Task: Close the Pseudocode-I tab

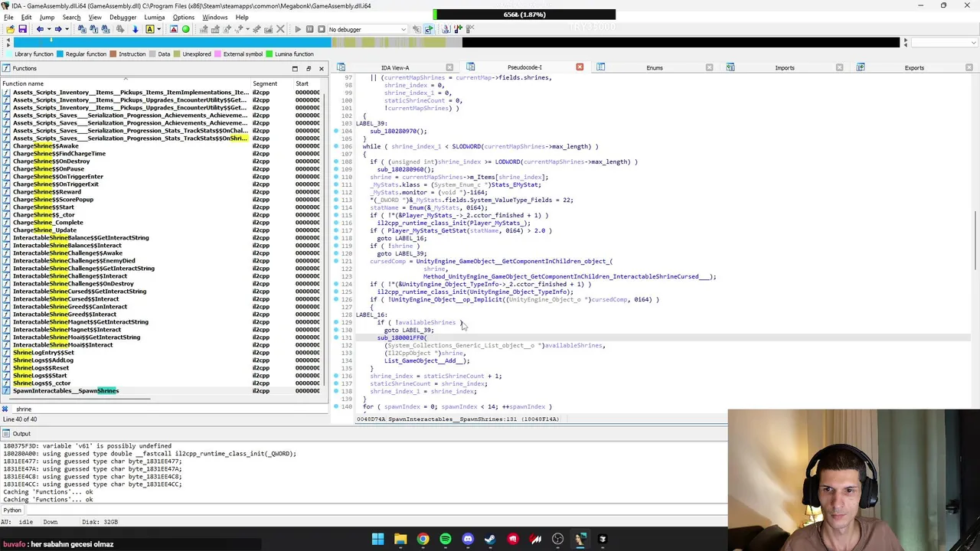Action: 580,68
